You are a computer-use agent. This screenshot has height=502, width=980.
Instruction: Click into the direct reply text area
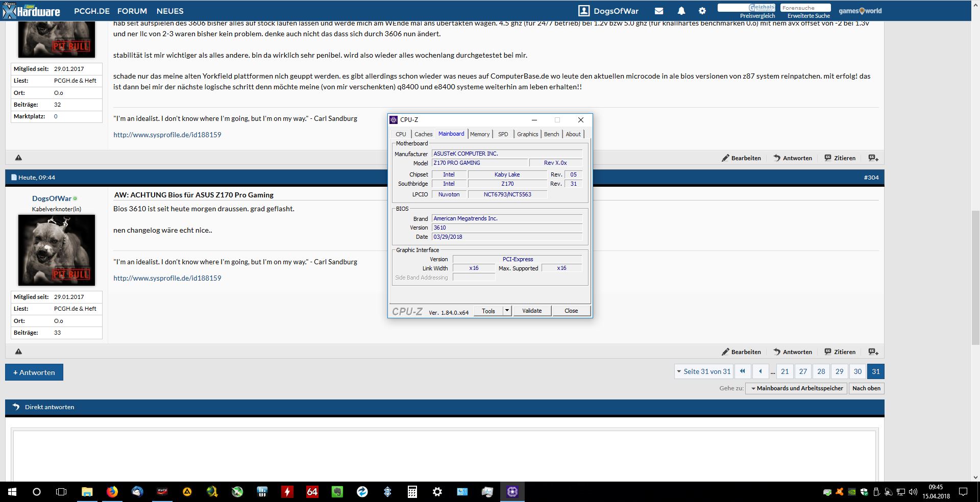(444, 456)
